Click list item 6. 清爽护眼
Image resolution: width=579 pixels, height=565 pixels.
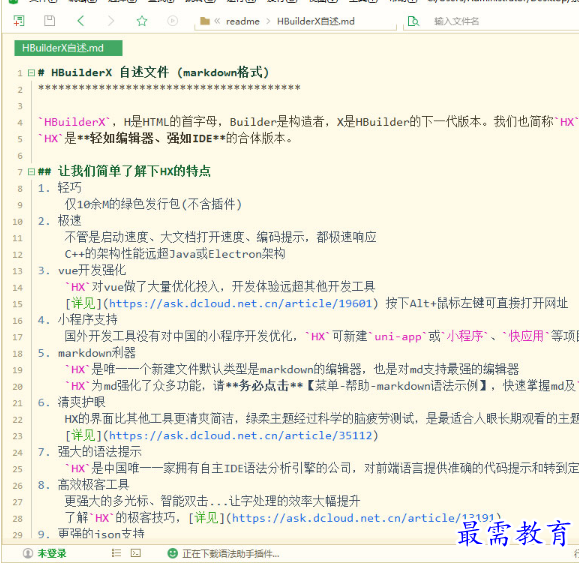point(72,403)
